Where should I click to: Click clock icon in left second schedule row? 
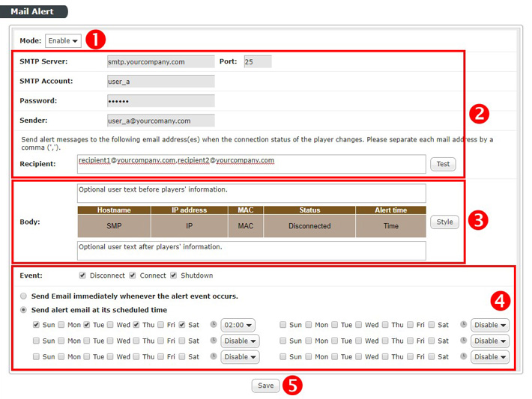pos(214,340)
